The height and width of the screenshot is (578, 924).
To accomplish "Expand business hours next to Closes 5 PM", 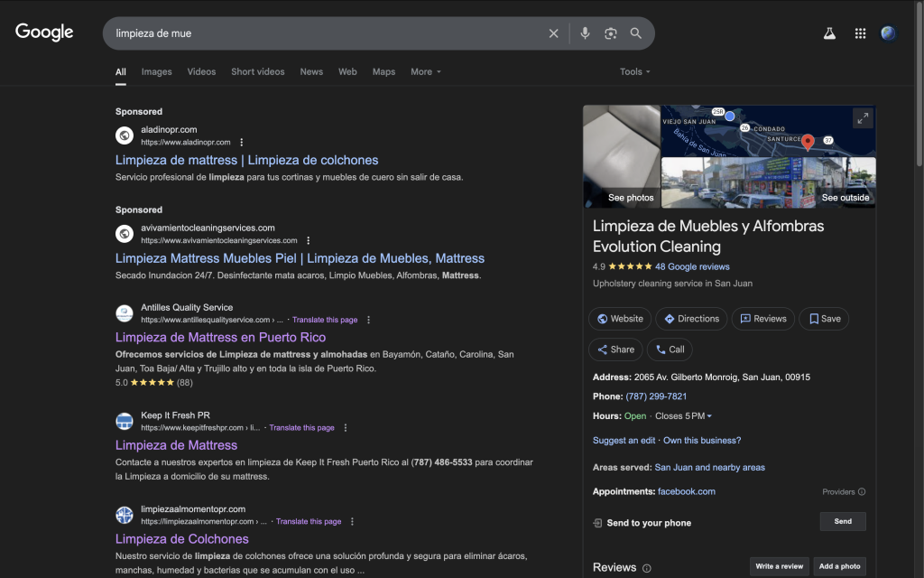I will 709,416.
